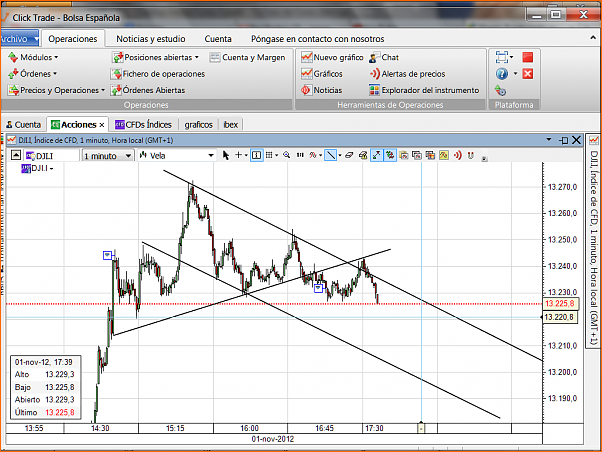Click the red platform icon beside fullscreen button
Screen dimensions: 602x452
528,57
